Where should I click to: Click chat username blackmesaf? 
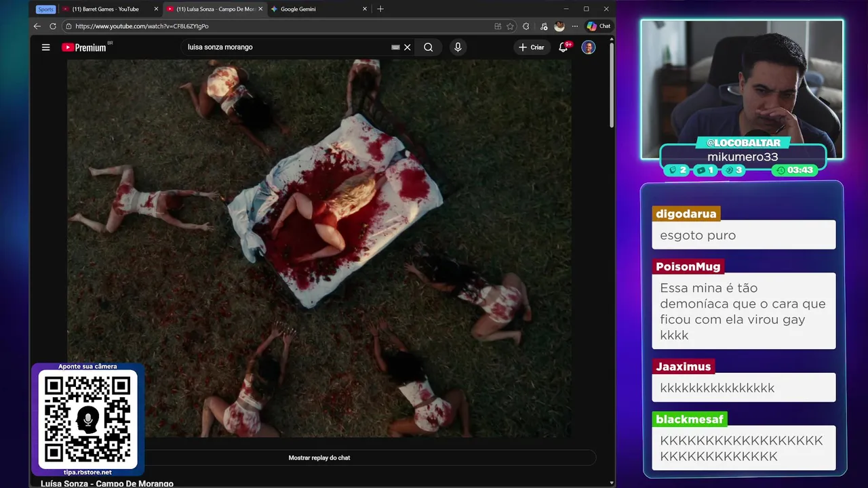690,420
